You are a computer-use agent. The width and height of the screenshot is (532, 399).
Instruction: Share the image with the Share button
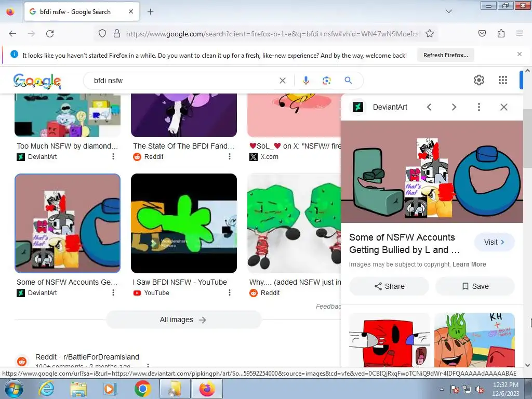[389, 286]
